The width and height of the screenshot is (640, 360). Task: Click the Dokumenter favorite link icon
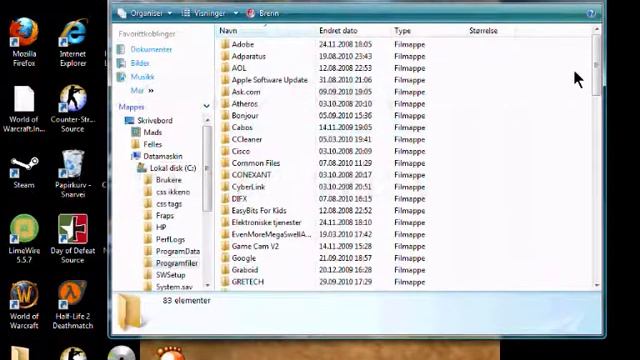(121, 49)
